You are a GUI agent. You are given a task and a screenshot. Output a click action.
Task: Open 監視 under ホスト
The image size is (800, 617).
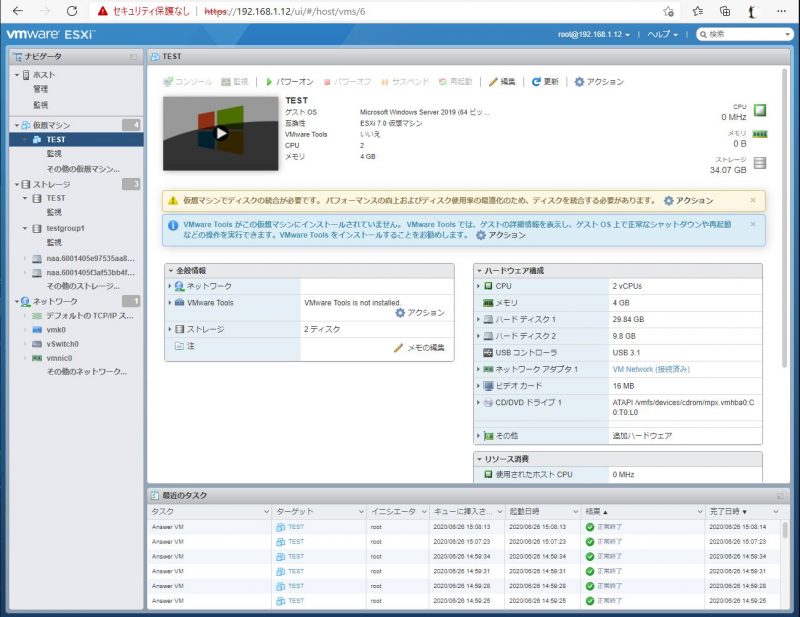point(40,105)
